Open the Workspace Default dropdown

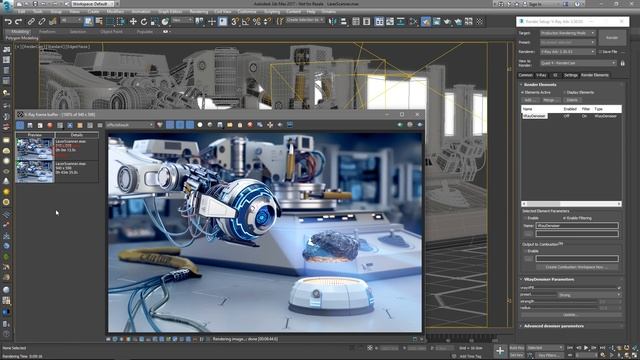click(x=94, y=4)
